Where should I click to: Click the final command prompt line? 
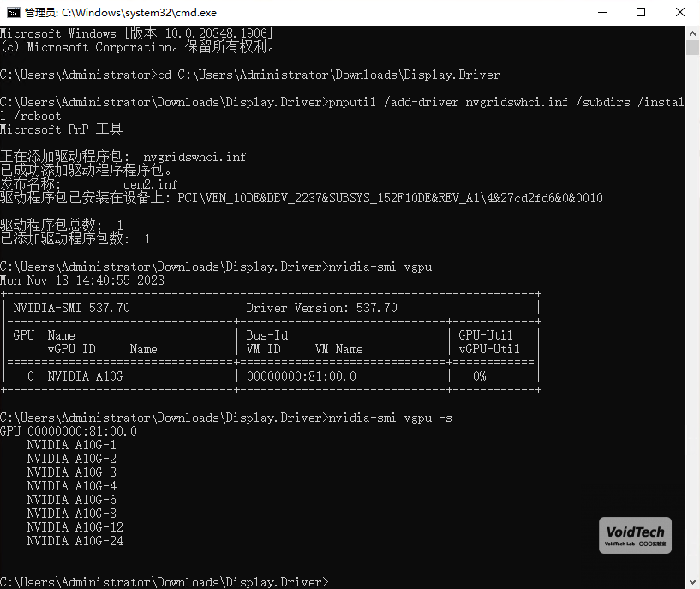pyautogui.click(x=165, y=582)
